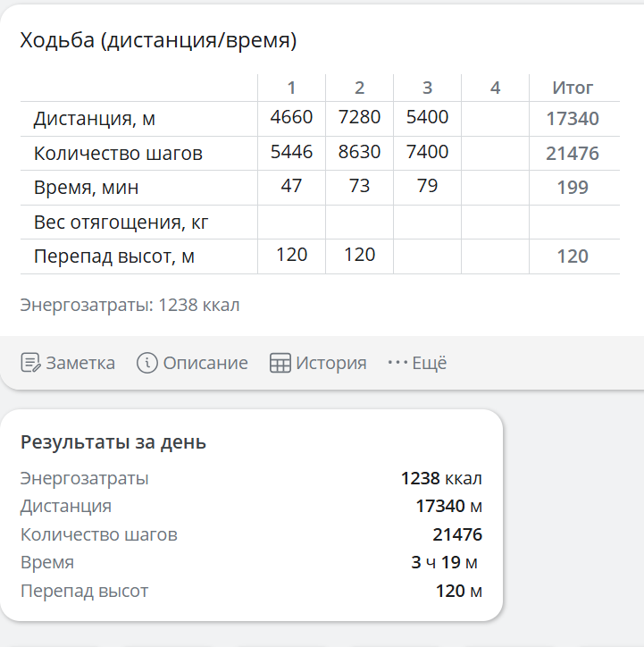Click the История table icon

280,363
